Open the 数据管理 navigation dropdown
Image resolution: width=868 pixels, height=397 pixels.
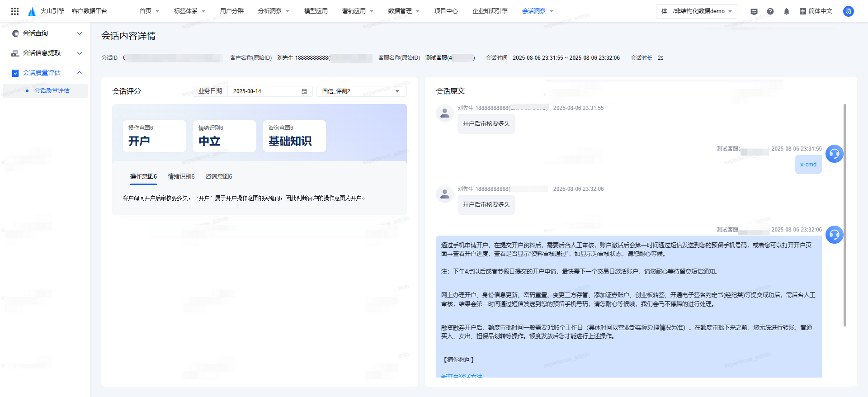(404, 11)
